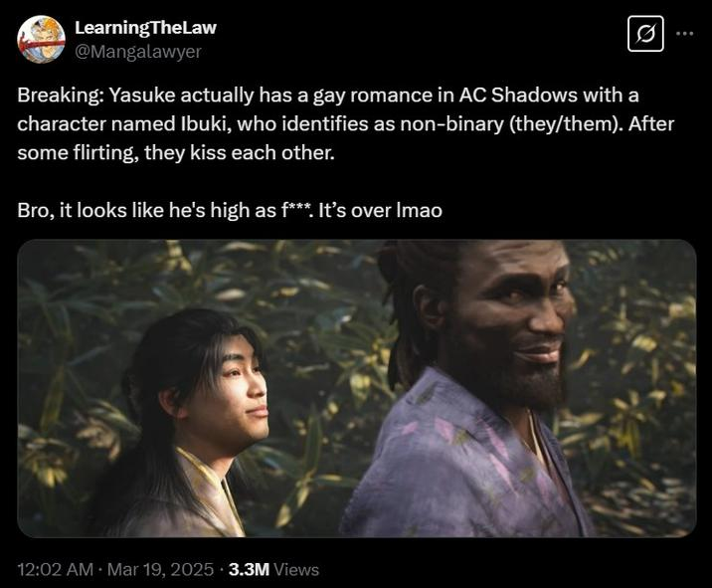Open the three-dot more options menu
This screenshot has height=588, width=712.
point(685,33)
